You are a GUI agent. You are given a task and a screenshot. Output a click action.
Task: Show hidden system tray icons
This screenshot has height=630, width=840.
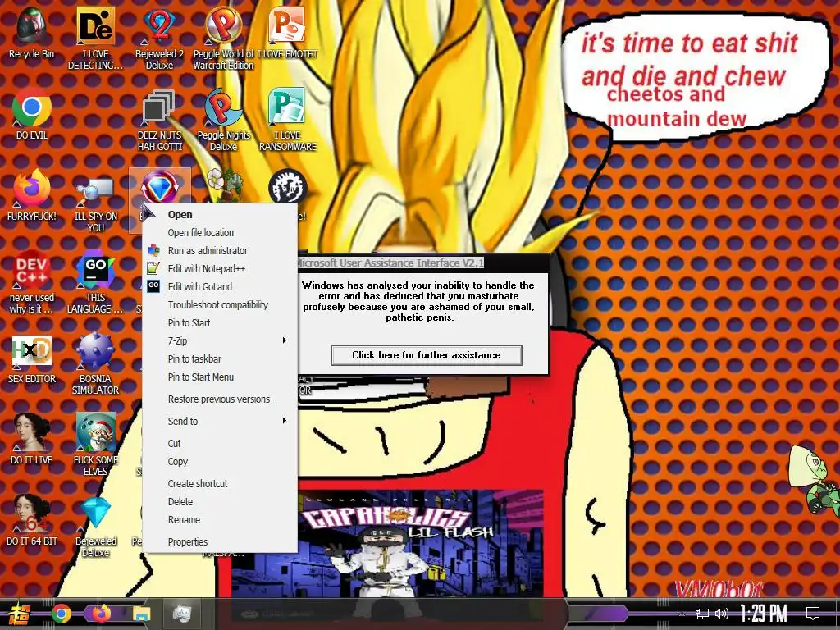(x=682, y=614)
